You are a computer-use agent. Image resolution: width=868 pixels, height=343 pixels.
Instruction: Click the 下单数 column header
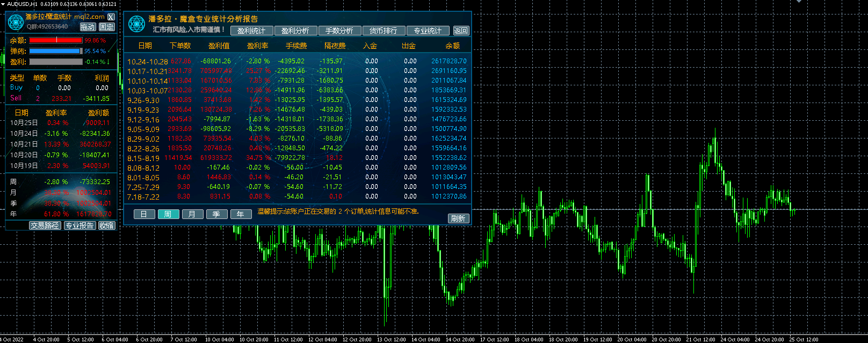click(180, 46)
